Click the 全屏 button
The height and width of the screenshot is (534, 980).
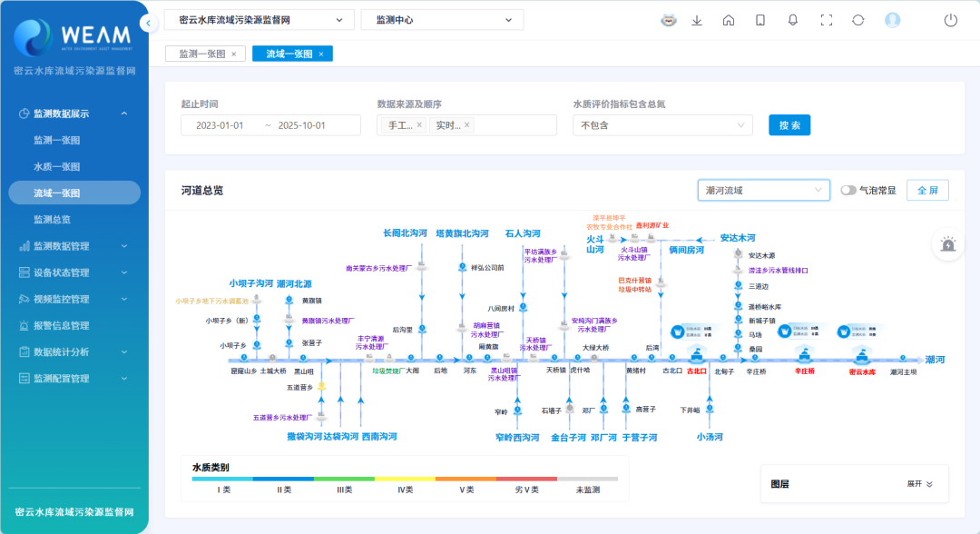pos(927,191)
